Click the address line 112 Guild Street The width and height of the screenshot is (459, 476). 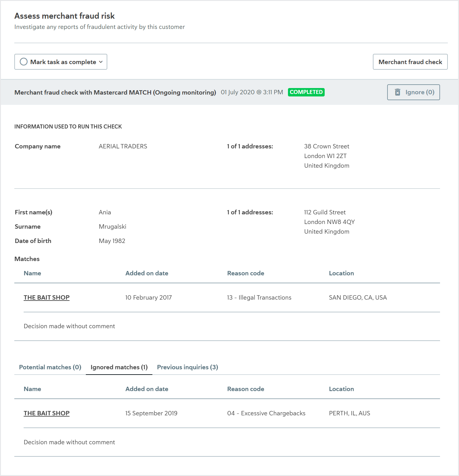coord(325,212)
